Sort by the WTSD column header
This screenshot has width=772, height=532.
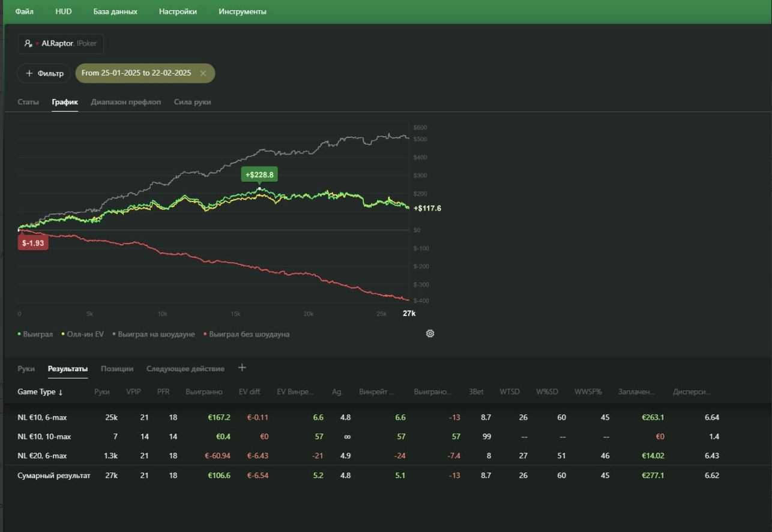coord(509,392)
